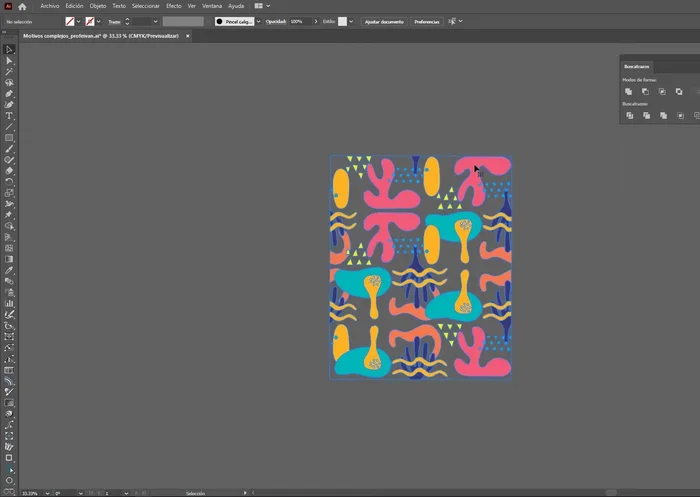This screenshot has height=497, width=700.
Task: Select the Direct Selection tool
Action: point(9,60)
